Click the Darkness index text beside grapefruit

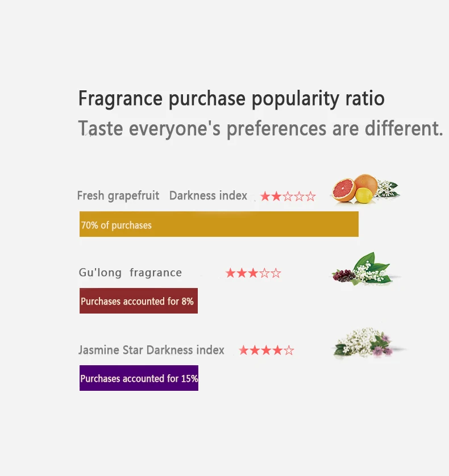[208, 196]
